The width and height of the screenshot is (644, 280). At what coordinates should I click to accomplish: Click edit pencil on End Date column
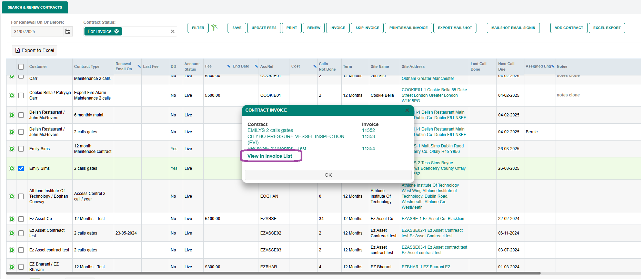click(x=256, y=66)
